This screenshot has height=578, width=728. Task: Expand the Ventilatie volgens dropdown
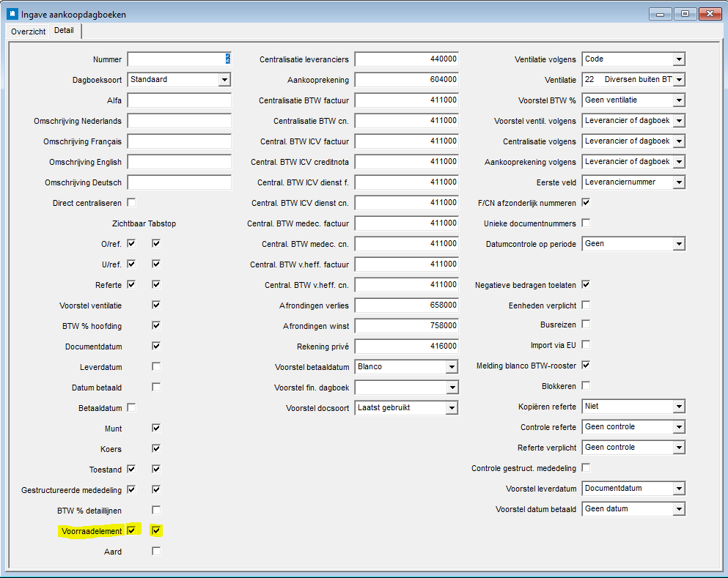point(679,59)
